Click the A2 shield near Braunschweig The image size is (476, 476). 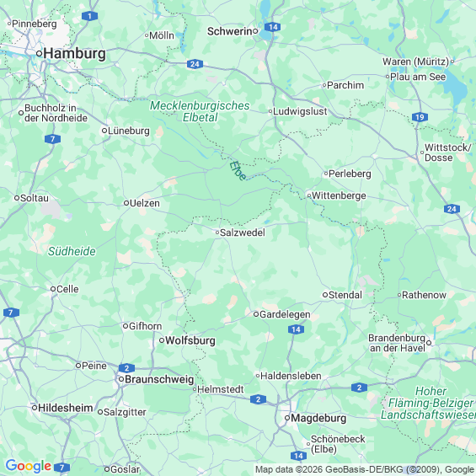click(x=126, y=368)
